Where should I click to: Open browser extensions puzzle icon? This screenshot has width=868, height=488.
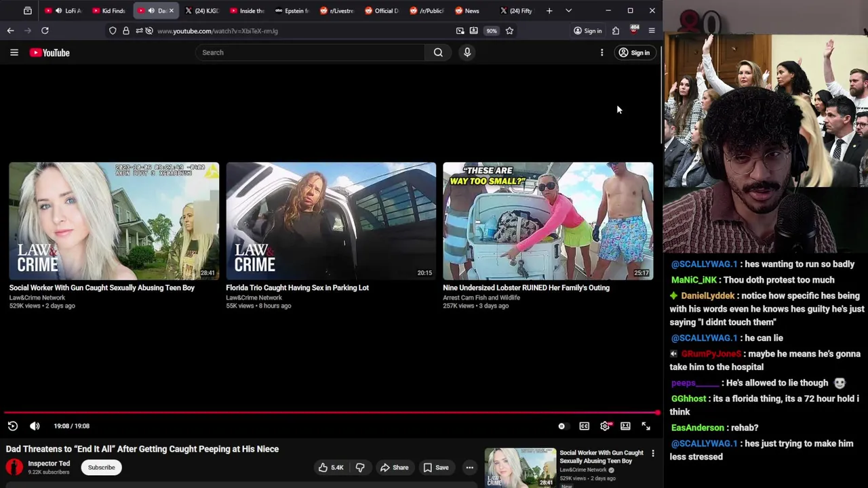pyautogui.click(x=616, y=30)
